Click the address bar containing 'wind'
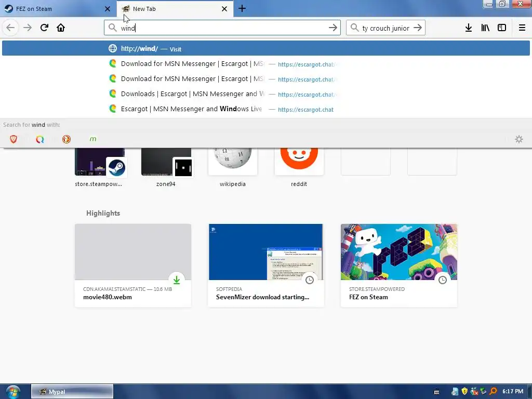Viewport: 532px width, 399px height. coord(222,28)
